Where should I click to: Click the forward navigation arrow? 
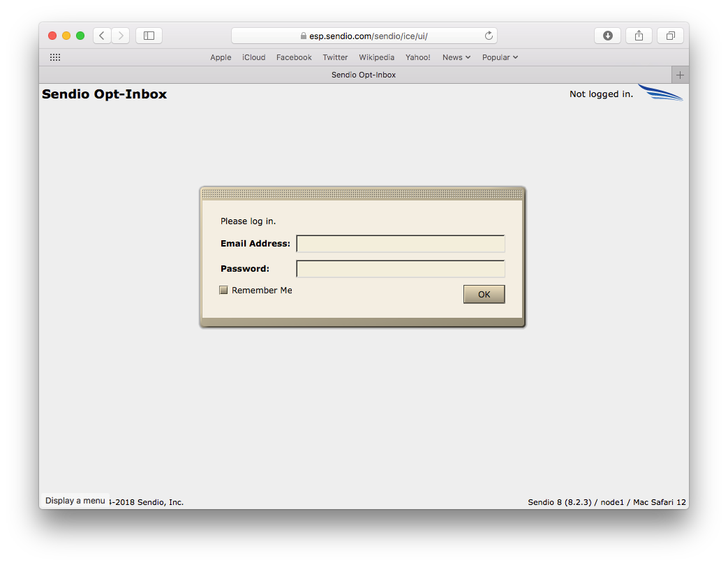click(x=120, y=35)
